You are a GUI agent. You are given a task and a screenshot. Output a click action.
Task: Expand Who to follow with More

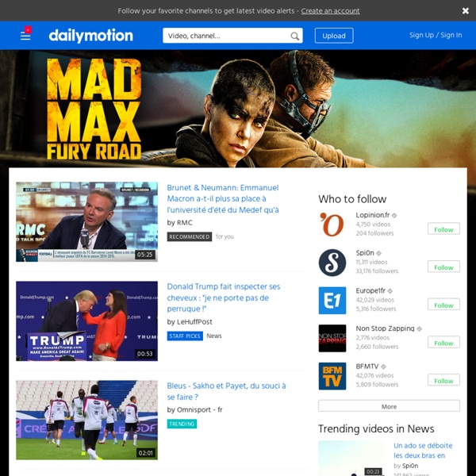(389, 406)
